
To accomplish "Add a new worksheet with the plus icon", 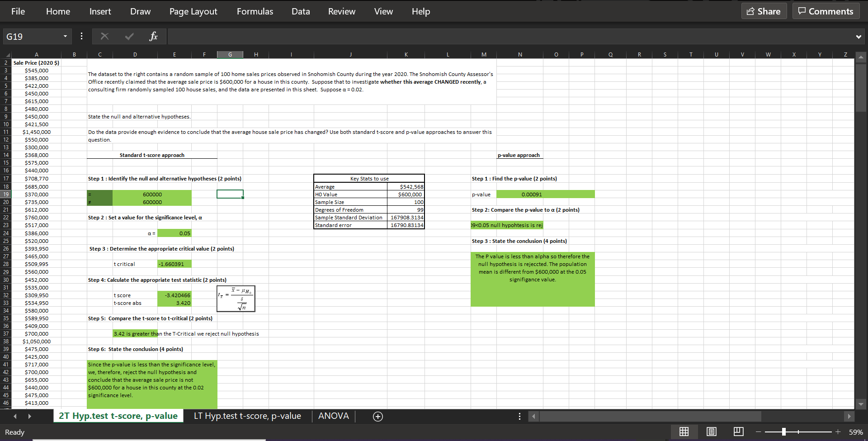I will 377,416.
